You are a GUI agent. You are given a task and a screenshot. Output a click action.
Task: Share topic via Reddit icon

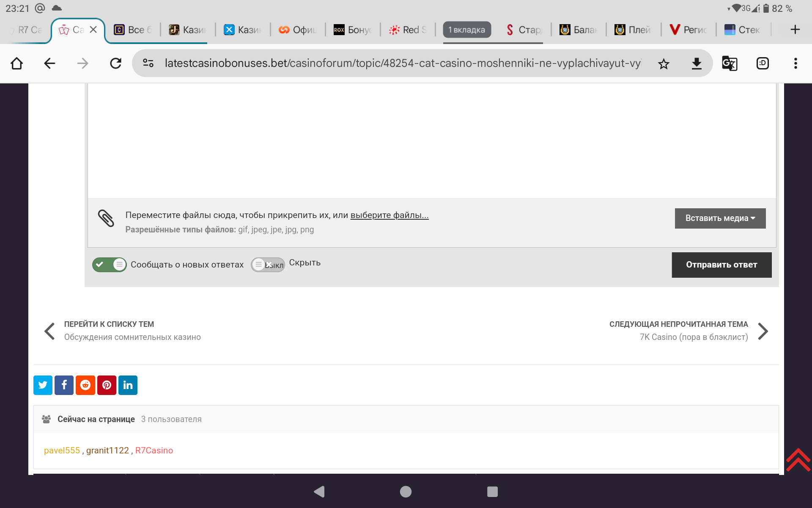85,385
